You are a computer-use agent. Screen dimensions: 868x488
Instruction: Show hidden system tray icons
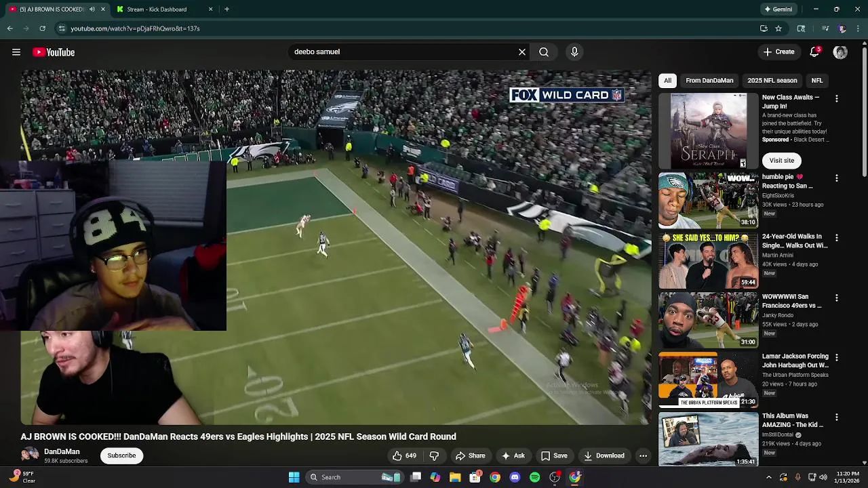(x=768, y=477)
